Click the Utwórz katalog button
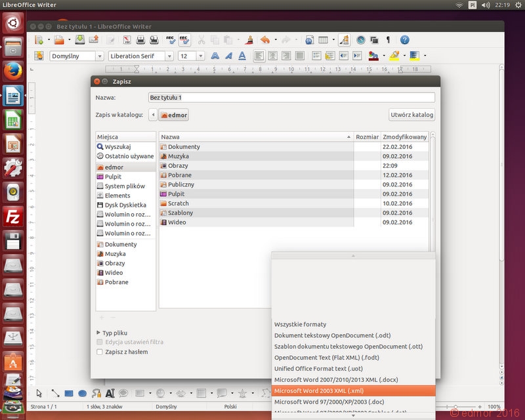 point(411,115)
